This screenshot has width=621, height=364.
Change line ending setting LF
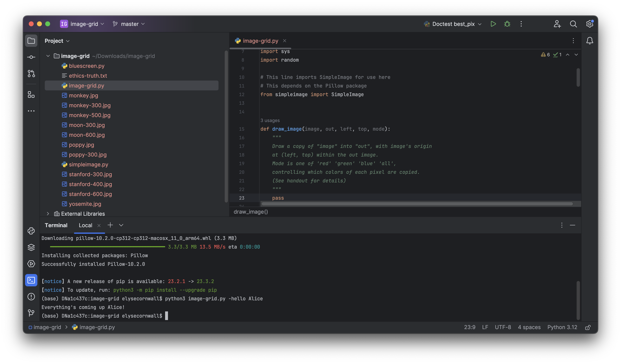(485, 327)
